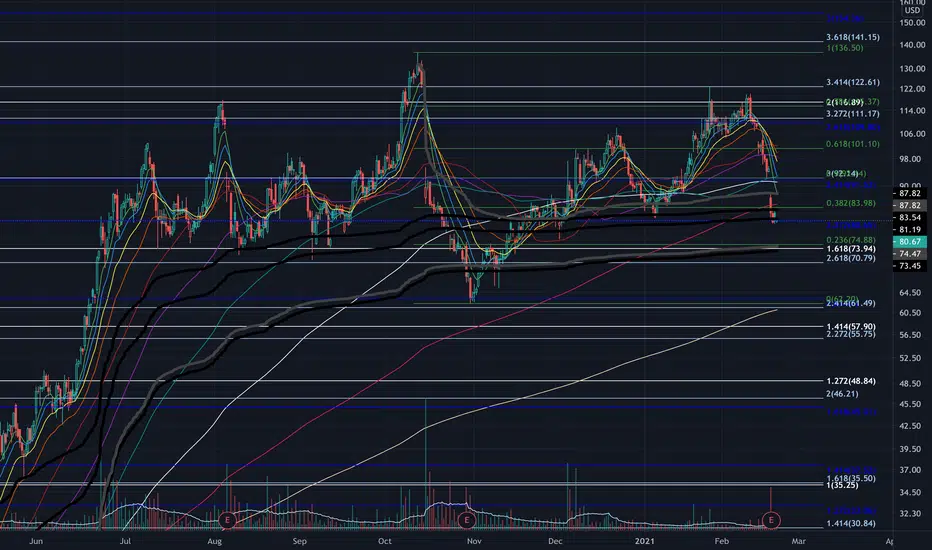
Task: Click the 39.50 price scale tick
Action: tap(912, 449)
